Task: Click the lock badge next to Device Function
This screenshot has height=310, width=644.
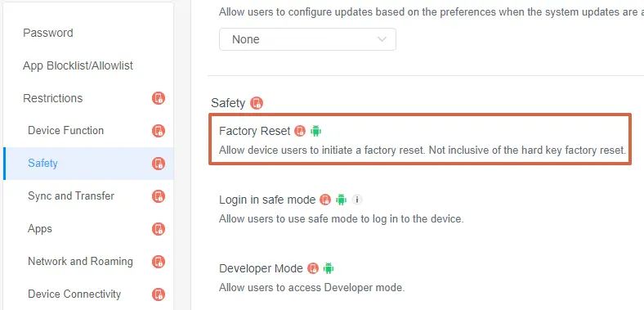Action: [x=159, y=131]
